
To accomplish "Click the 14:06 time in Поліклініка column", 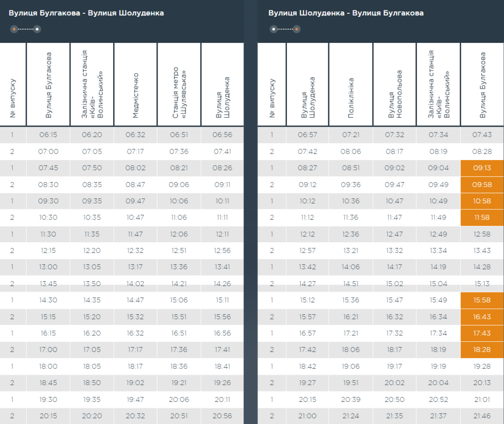I will (351, 267).
